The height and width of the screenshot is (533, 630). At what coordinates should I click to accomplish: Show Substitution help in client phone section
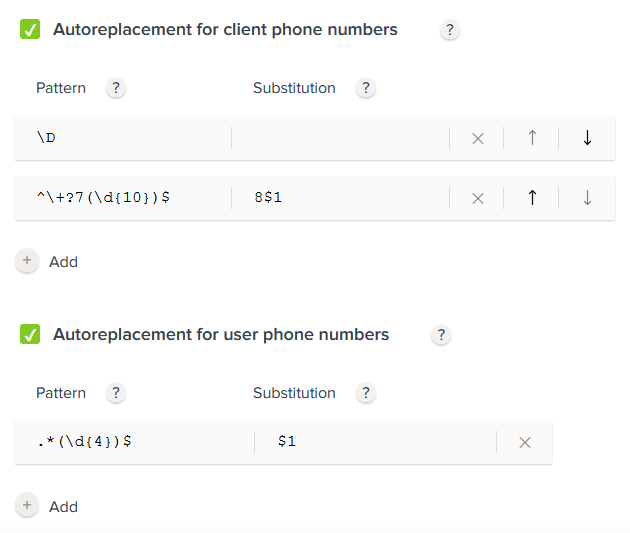click(x=366, y=88)
